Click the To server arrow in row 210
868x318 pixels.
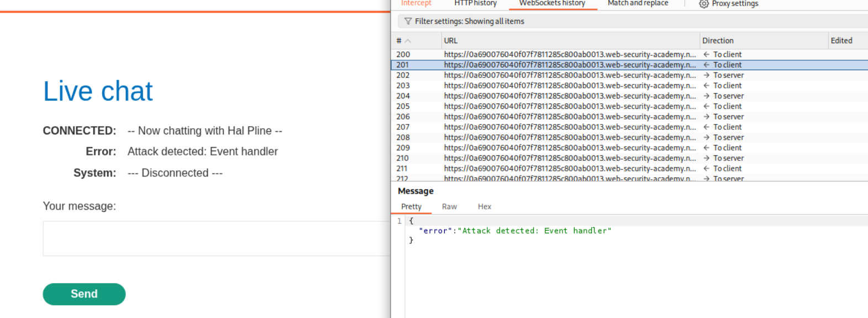tap(706, 158)
